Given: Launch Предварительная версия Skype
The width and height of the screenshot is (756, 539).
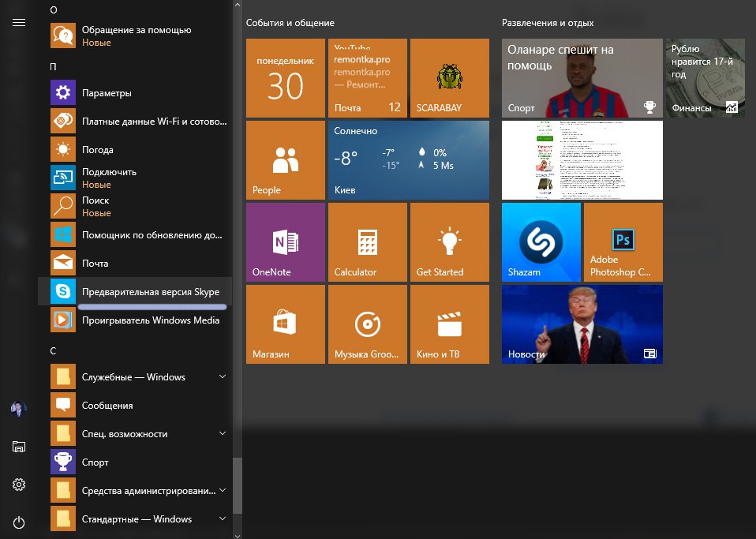Looking at the screenshot, I should point(135,292).
